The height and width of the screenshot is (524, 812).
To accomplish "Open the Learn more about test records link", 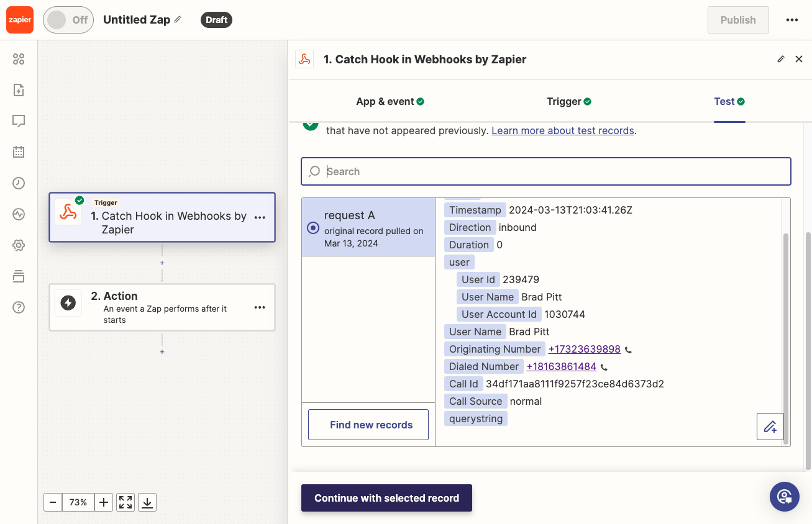I will 563,130.
